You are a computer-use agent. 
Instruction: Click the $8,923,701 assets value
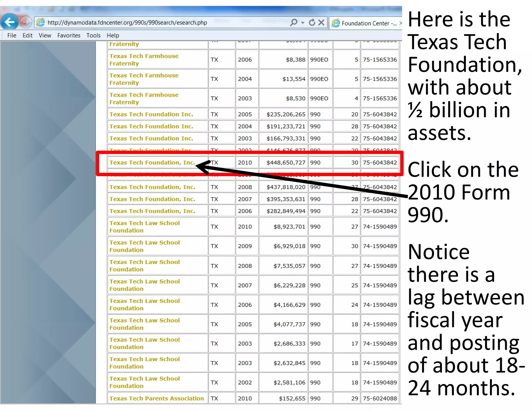pos(289,227)
